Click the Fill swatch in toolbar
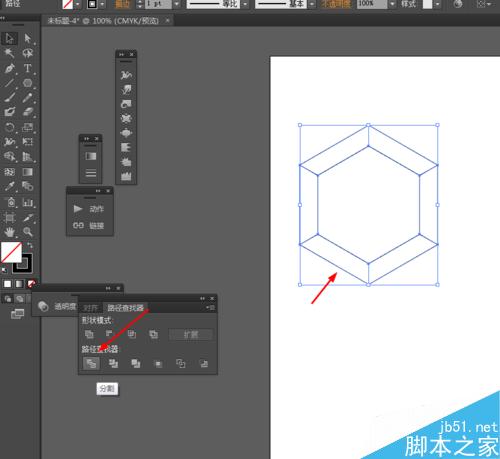 (11, 253)
